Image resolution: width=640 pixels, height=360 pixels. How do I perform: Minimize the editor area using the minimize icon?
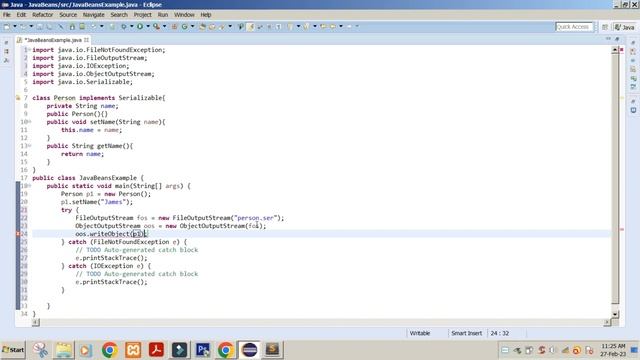[x=608, y=39]
